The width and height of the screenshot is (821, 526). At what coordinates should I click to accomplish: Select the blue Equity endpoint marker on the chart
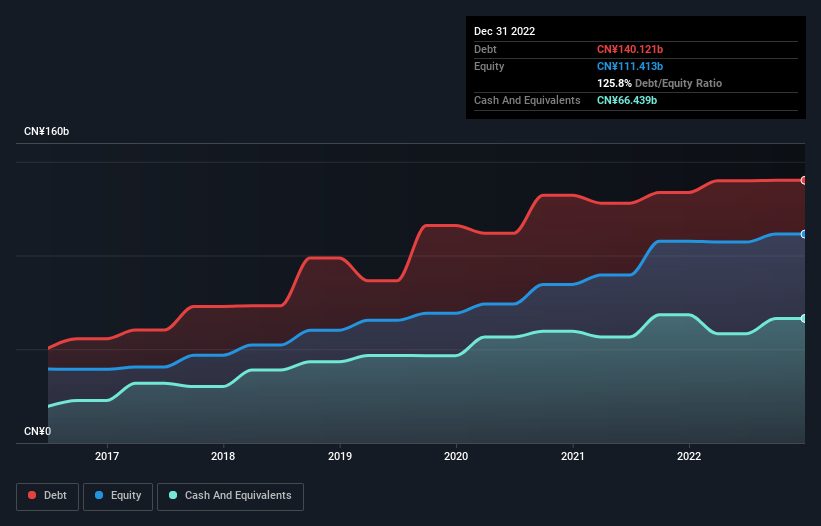(804, 234)
